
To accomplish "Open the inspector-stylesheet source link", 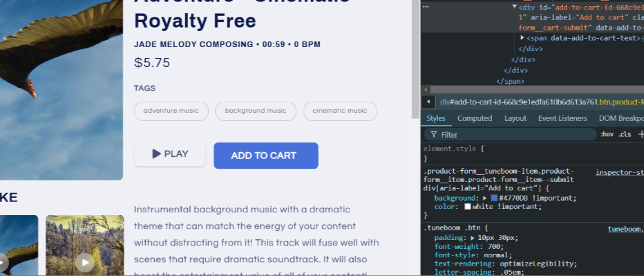I will (620, 172).
